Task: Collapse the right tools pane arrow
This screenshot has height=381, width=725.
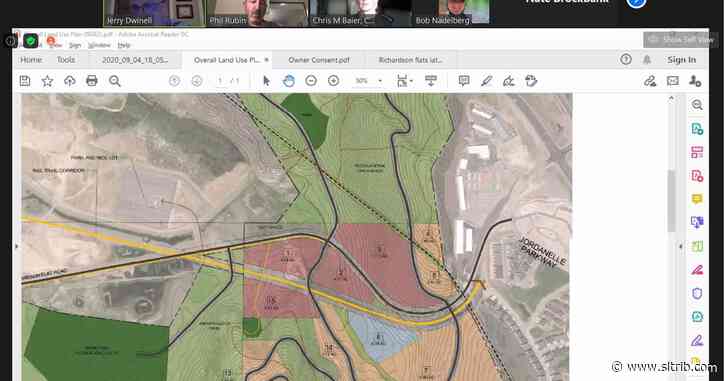Action: click(681, 246)
